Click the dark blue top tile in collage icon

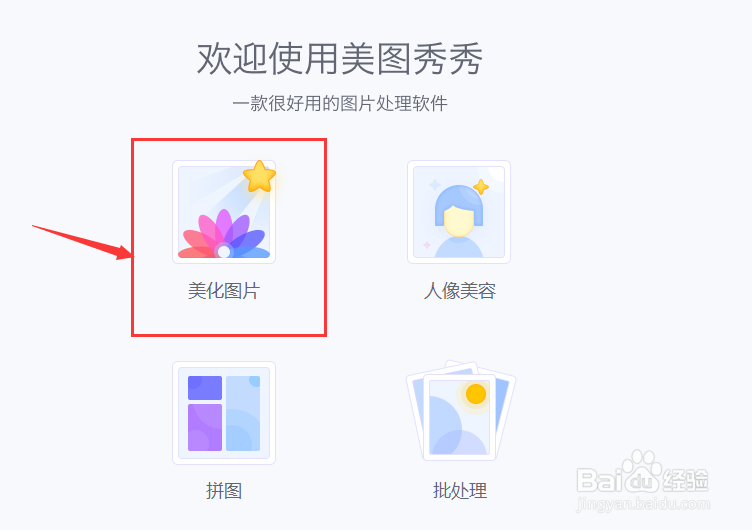pyautogui.click(x=205, y=388)
